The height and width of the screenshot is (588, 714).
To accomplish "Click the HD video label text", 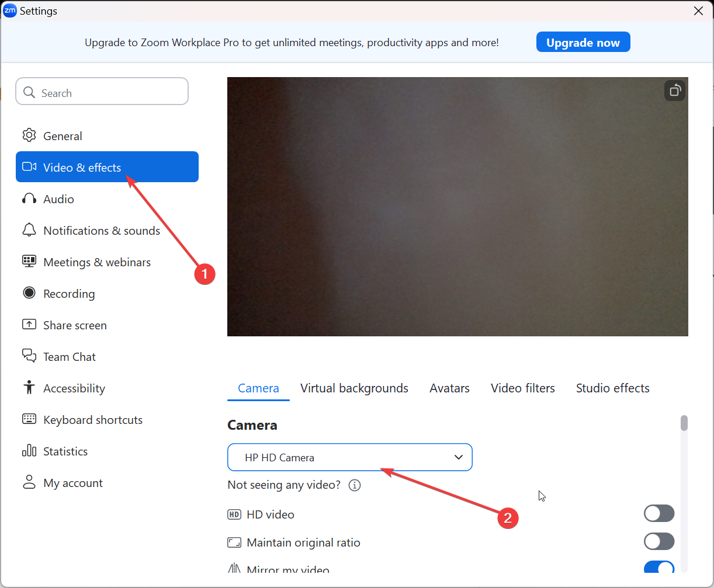I will pyautogui.click(x=271, y=514).
